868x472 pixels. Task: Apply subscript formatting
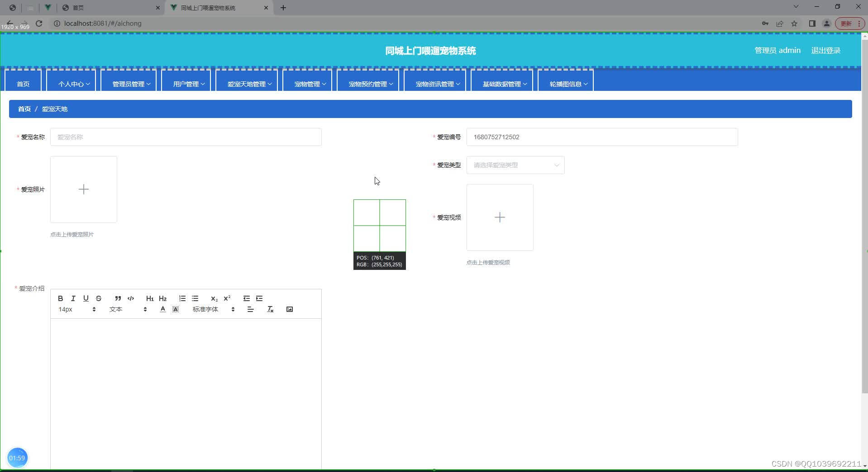[214, 298]
